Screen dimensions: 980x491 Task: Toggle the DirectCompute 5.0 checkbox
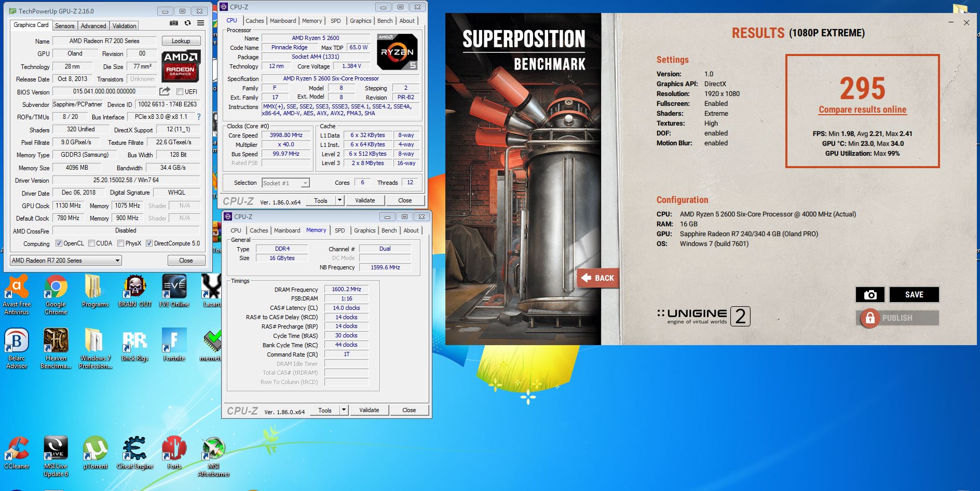click(149, 243)
